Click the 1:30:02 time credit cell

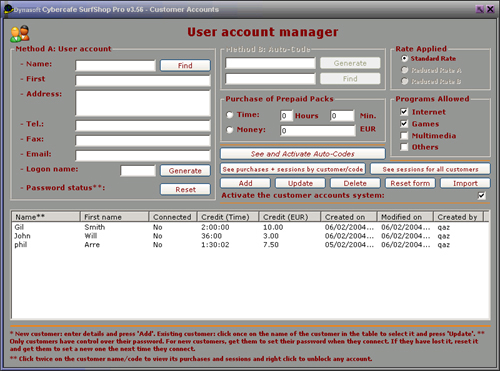(215, 245)
